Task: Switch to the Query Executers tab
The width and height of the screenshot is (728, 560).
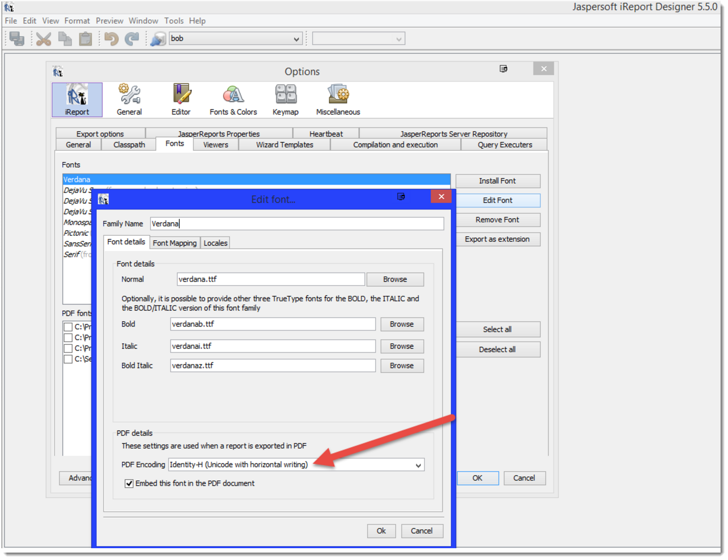Action: click(505, 145)
